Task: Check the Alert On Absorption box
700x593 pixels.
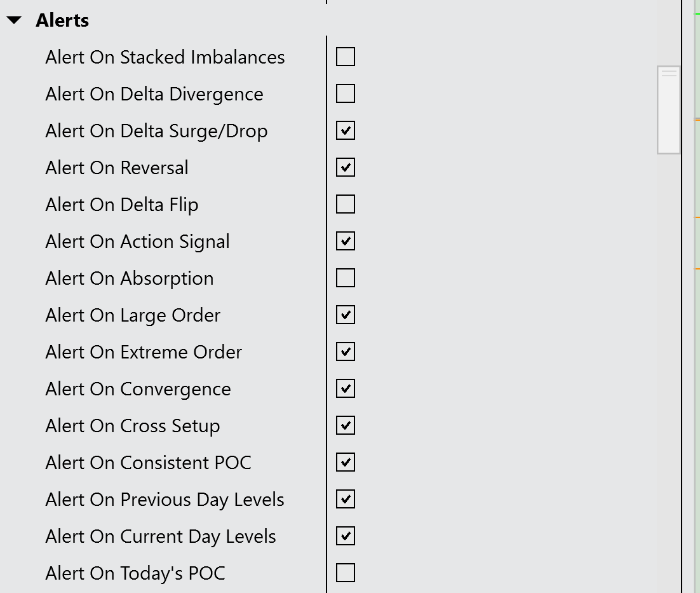Action: 346,278
